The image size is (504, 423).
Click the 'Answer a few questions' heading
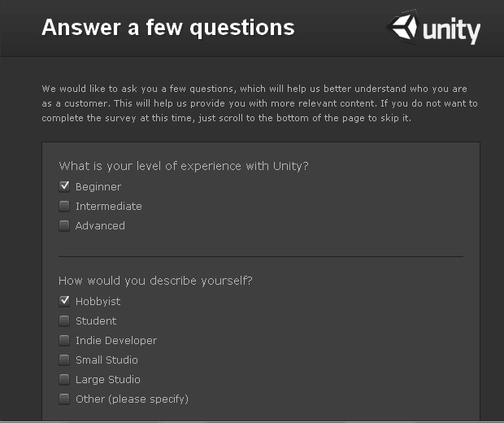pos(167,28)
